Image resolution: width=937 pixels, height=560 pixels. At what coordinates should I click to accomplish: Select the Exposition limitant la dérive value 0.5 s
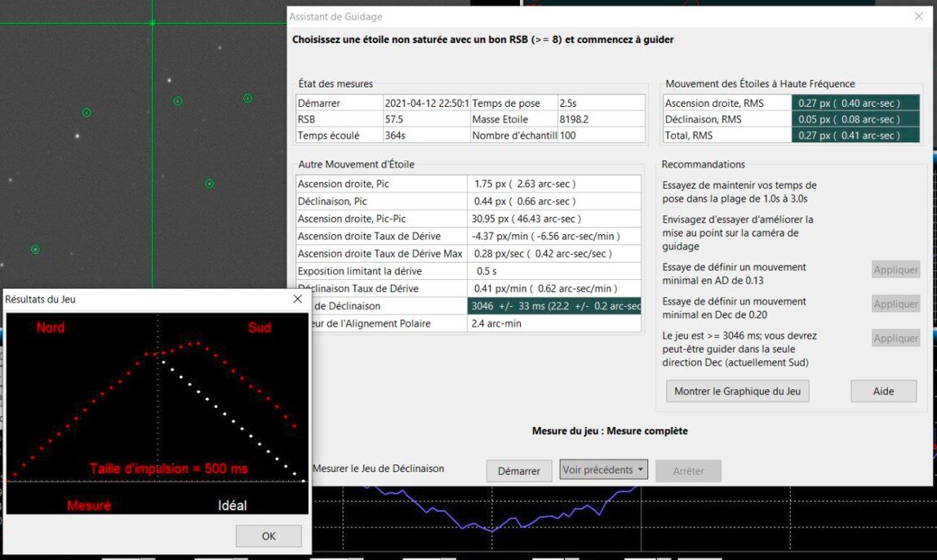coord(554,271)
